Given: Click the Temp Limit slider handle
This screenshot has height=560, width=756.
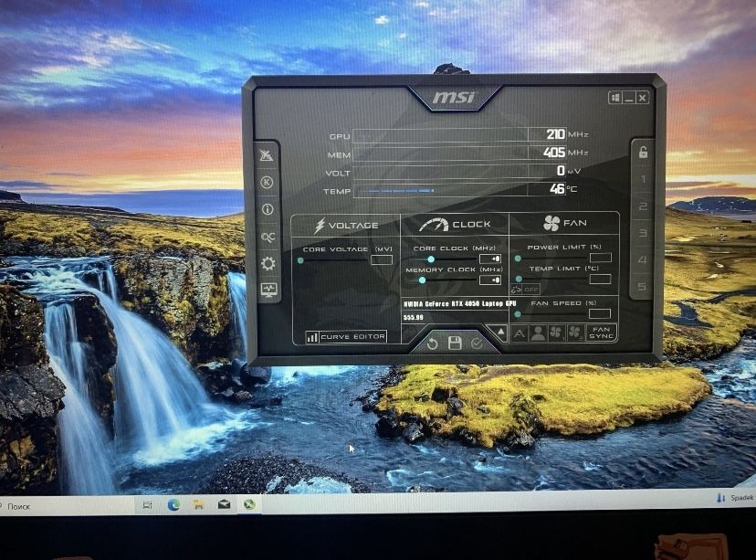Looking at the screenshot, I should [x=519, y=279].
